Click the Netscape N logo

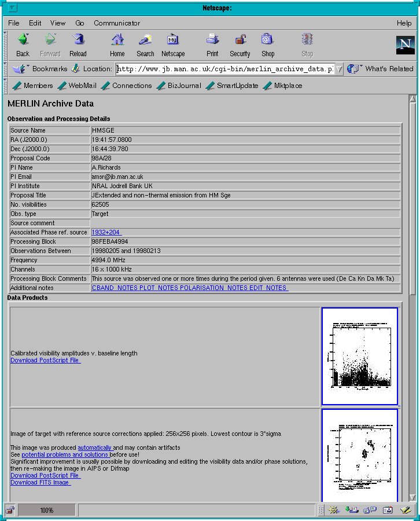405,45
